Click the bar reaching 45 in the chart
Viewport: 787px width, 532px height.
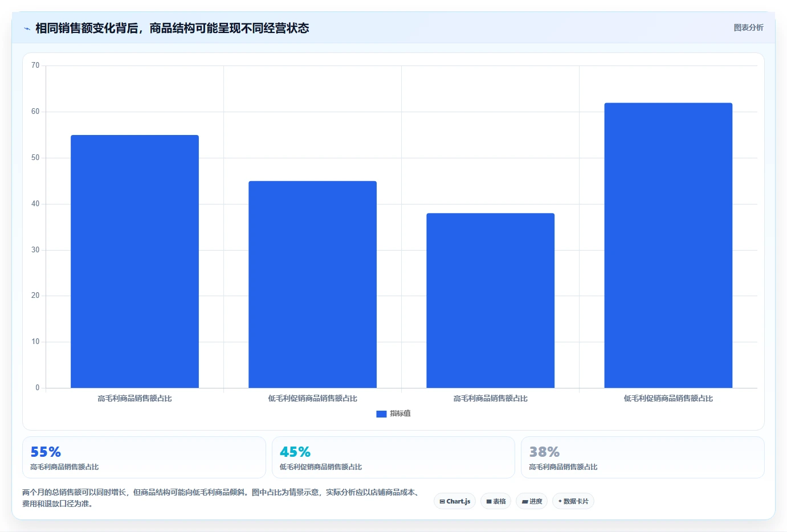pos(312,284)
